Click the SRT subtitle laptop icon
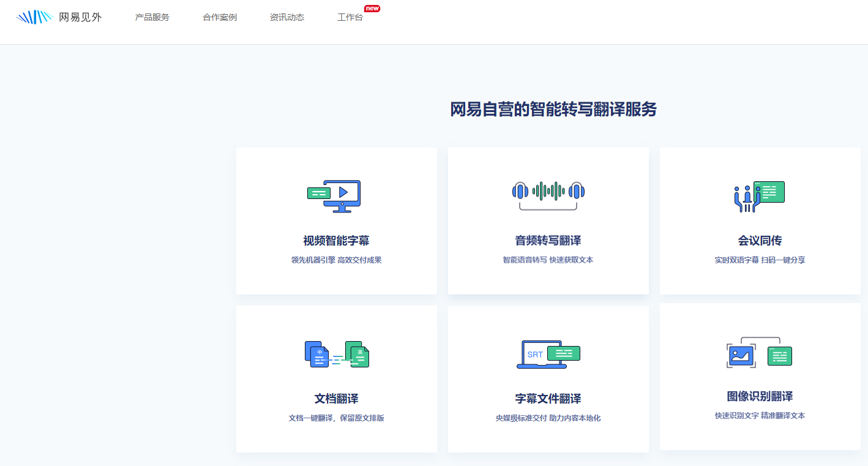Image resolution: width=868 pixels, height=466 pixels. tap(548, 355)
